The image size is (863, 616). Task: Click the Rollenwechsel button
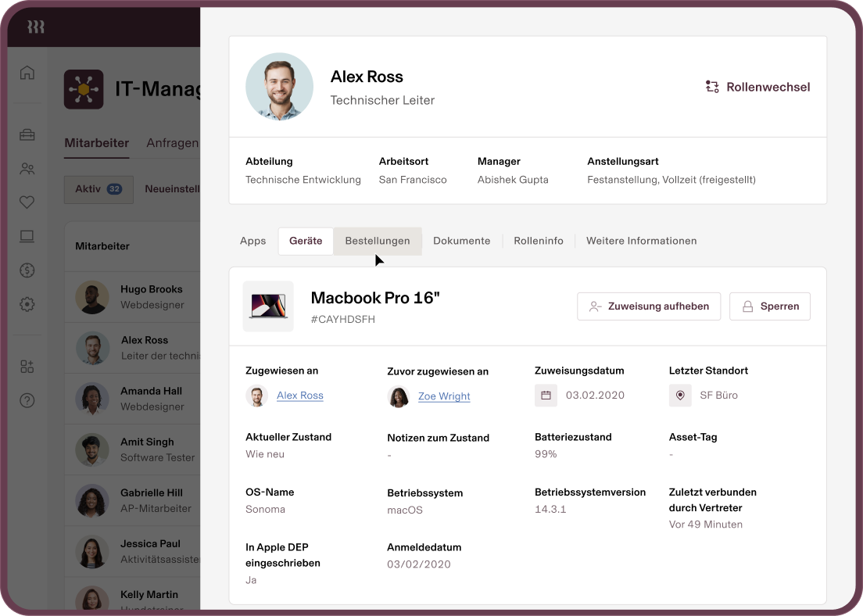pyautogui.click(x=757, y=87)
